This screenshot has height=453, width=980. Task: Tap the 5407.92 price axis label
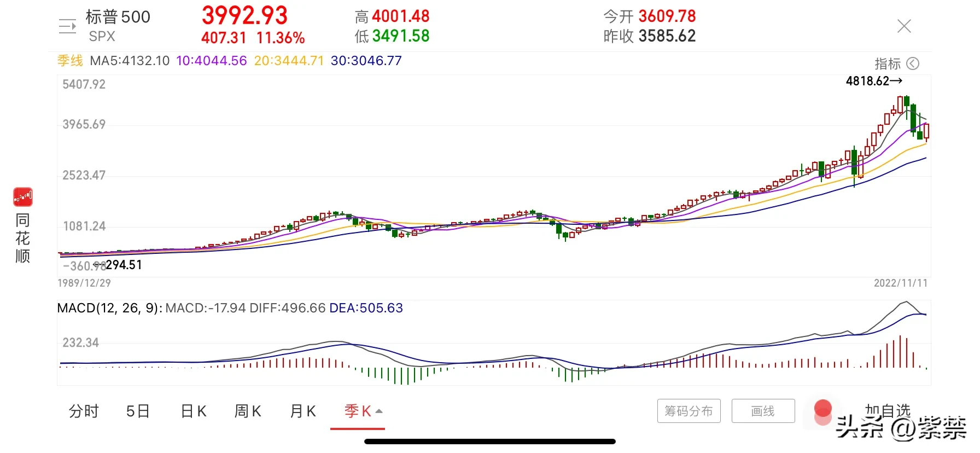point(84,84)
